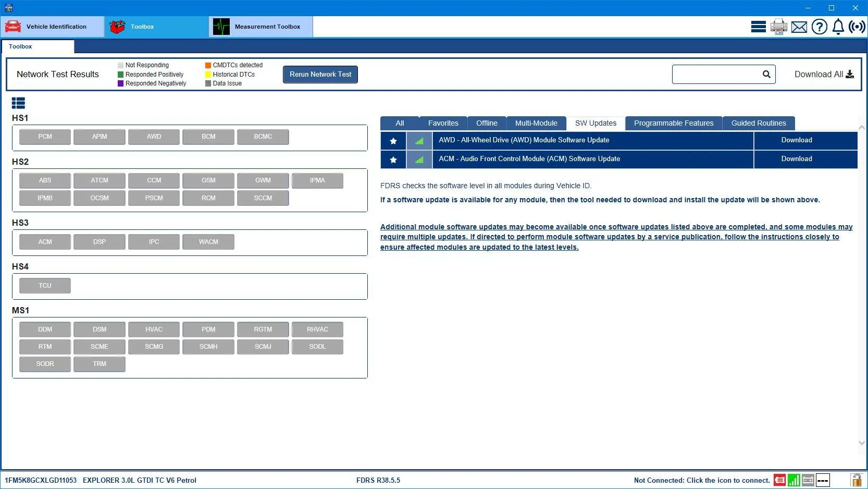
Task: Open help via the question mark icon
Action: (x=820, y=27)
